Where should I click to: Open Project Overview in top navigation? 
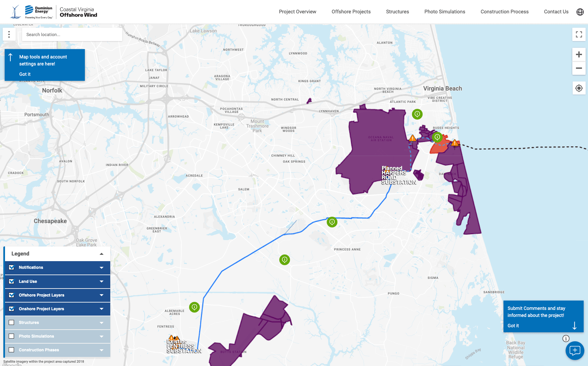pyautogui.click(x=297, y=12)
